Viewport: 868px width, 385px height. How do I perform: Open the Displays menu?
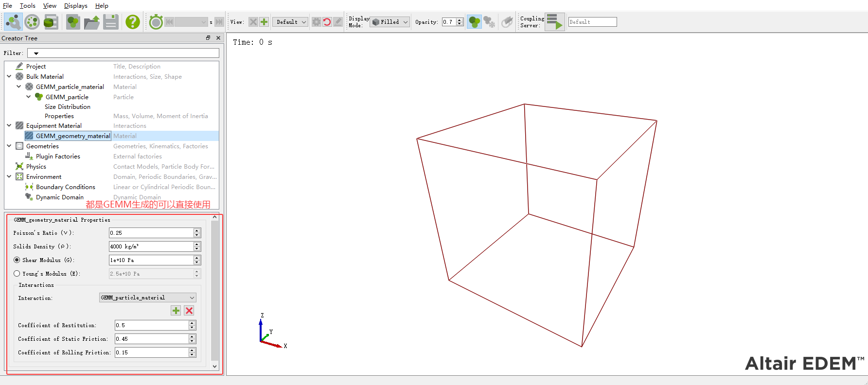coord(75,6)
